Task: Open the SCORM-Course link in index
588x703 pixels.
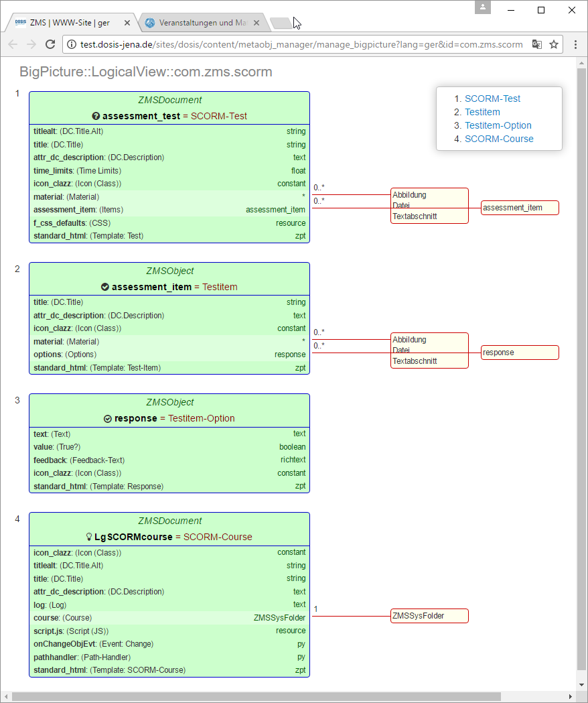Action: [x=499, y=139]
